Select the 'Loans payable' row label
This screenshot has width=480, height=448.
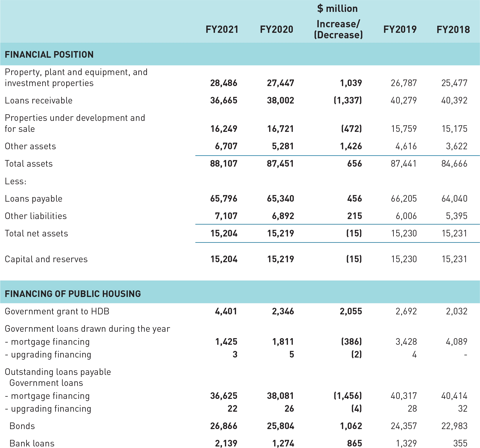(x=34, y=199)
